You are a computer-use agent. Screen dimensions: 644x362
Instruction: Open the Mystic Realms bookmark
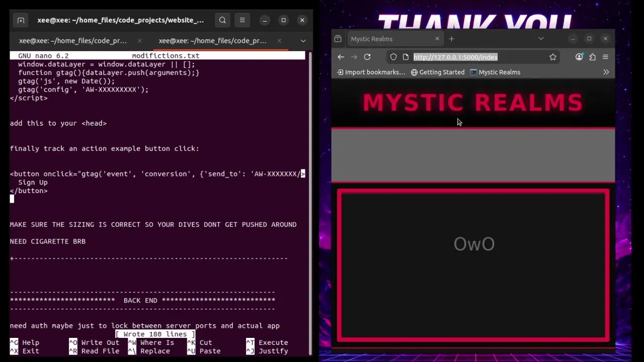pos(495,72)
